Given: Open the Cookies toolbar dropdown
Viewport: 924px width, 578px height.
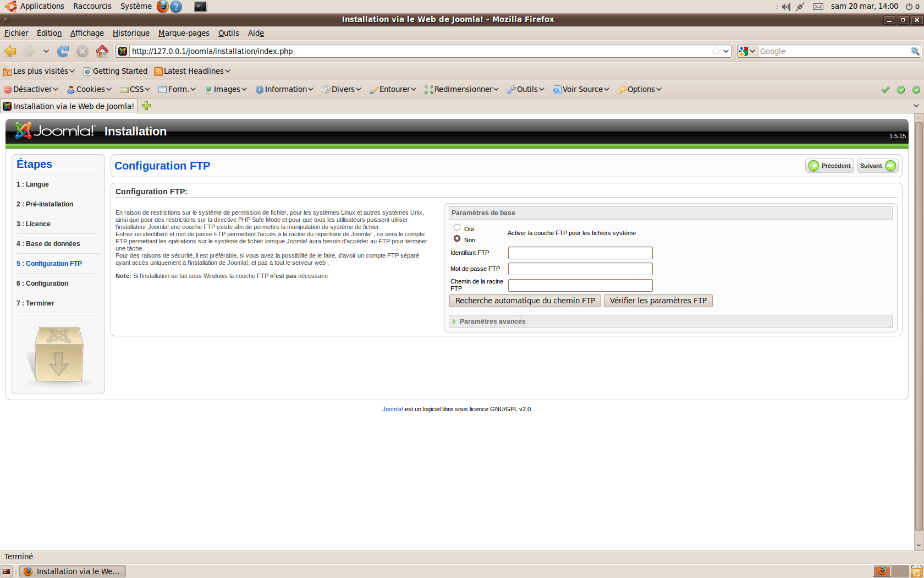Looking at the screenshot, I should (x=89, y=89).
